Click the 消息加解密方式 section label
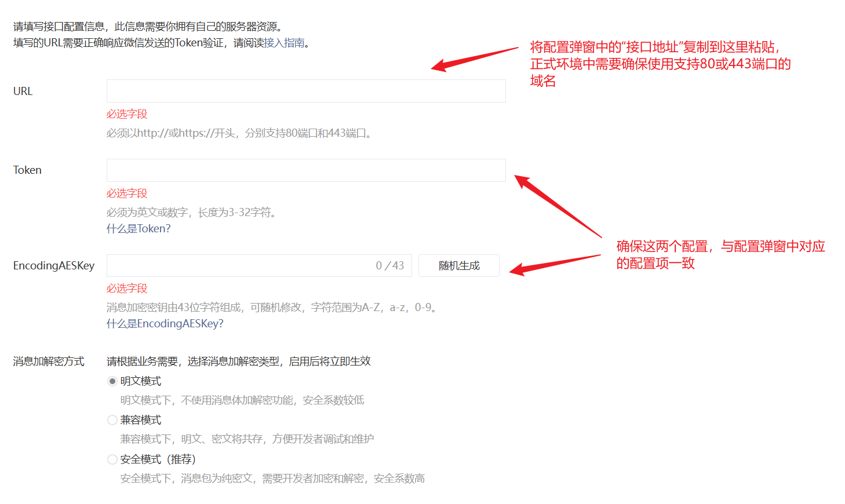The width and height of the screenshot is (845, 504). (x=49, y=361)
